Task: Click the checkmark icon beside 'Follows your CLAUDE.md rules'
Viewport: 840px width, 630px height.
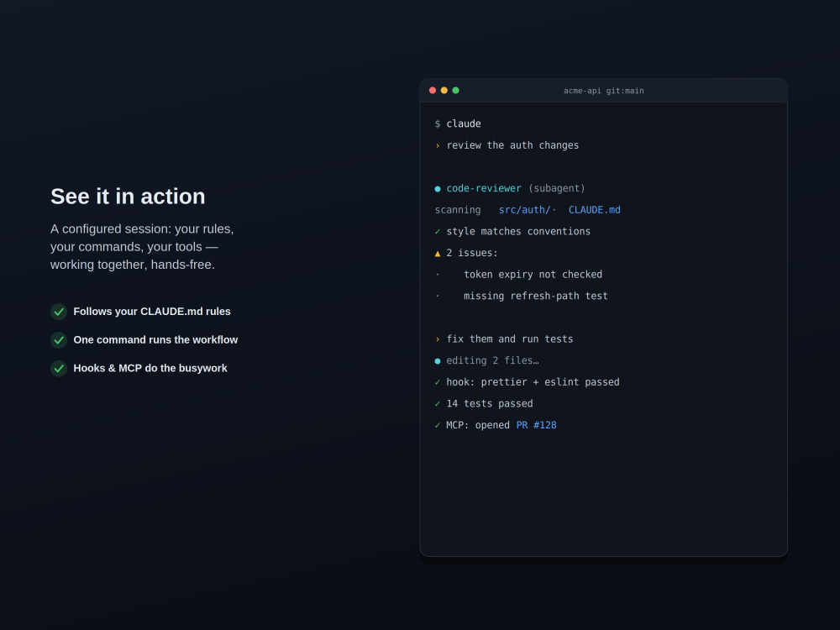Action: pos(59,312)
